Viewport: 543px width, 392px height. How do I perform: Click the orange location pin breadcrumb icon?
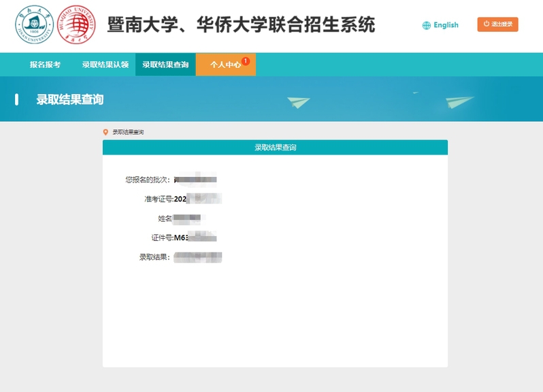(105, 132)
